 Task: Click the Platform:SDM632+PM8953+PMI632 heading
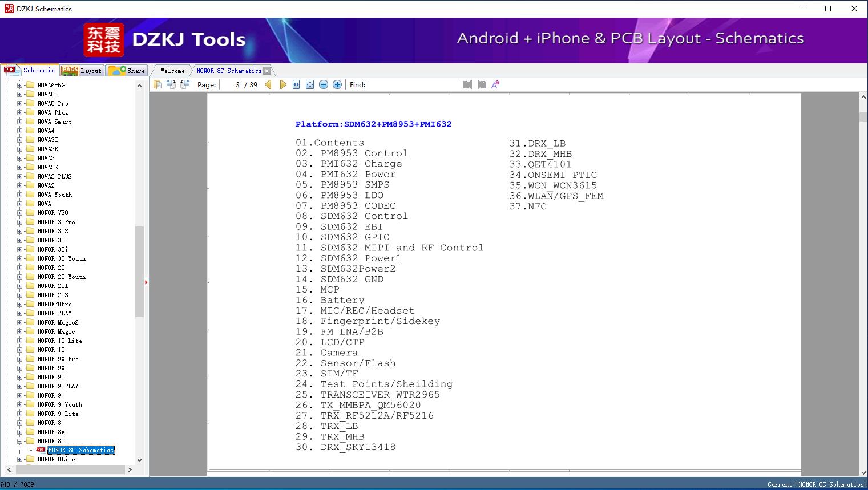click(x=373, y=124)
